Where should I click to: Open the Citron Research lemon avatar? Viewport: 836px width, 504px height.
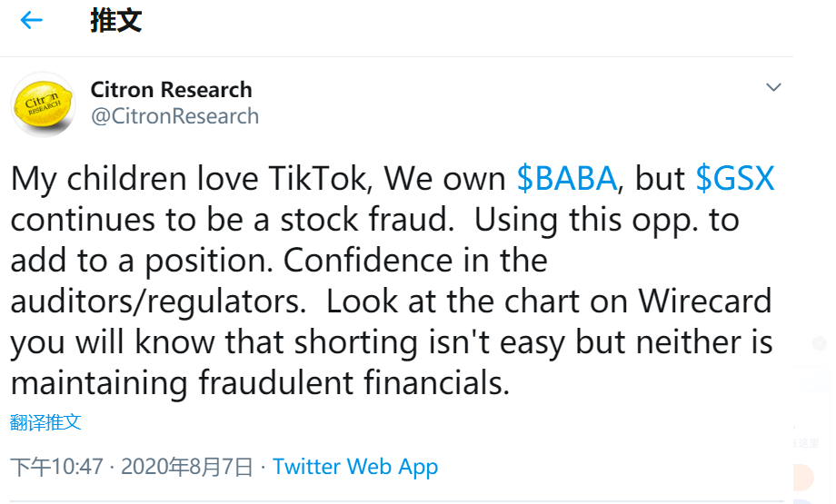(43, 104)
